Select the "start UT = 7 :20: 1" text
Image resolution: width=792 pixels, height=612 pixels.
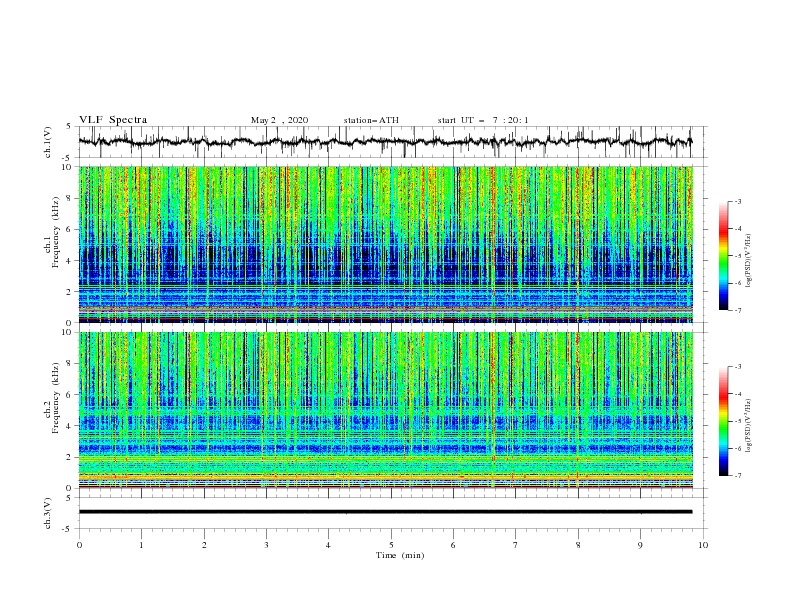pyautogui.click(x=483, y=120)
